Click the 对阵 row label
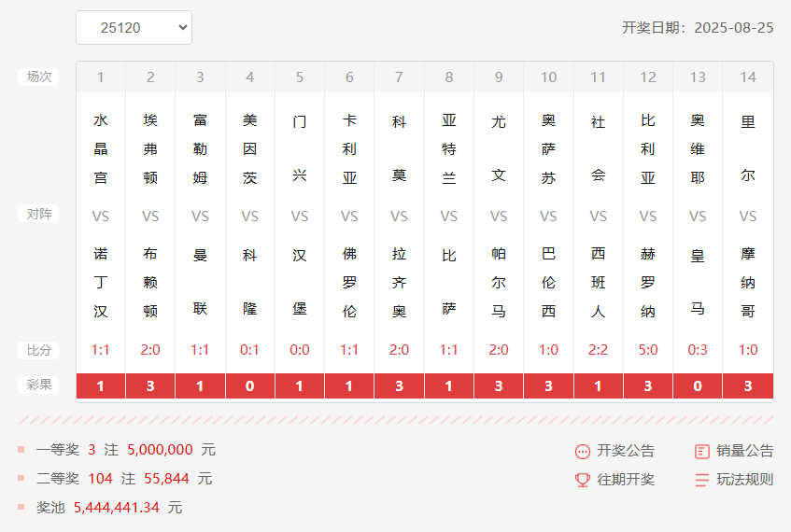 (38, 215)
